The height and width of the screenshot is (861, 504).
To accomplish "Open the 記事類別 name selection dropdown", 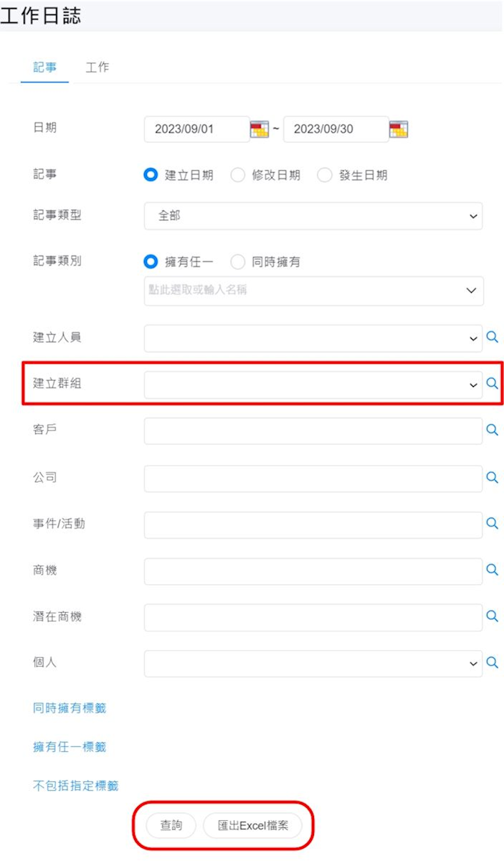I will [x=313, y=291].
